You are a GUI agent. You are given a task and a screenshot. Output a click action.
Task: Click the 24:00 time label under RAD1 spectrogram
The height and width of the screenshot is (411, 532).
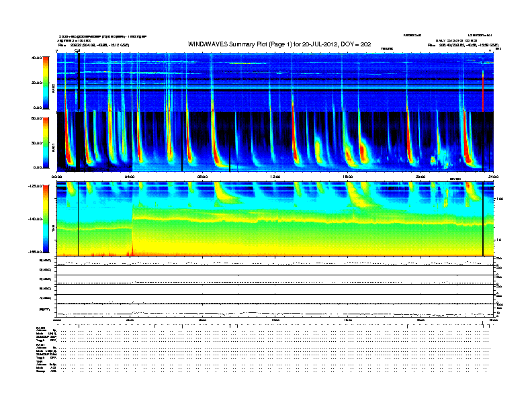pos(493,177)
